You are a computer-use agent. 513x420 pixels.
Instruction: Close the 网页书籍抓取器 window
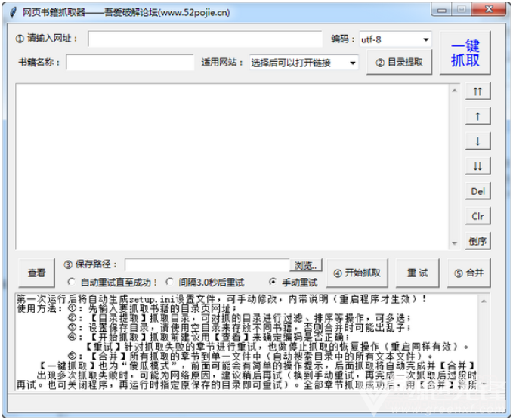click(x=489, y=10)
